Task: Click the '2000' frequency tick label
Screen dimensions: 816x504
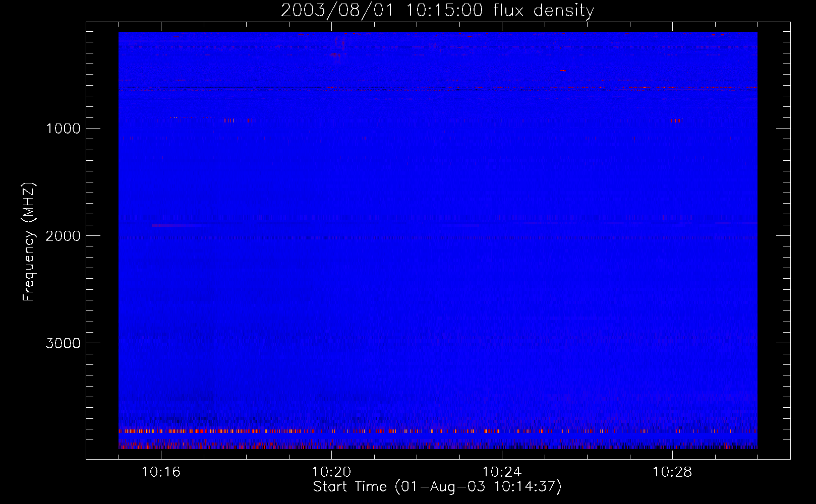Action: pyautogui.click(x=63, y=236)
